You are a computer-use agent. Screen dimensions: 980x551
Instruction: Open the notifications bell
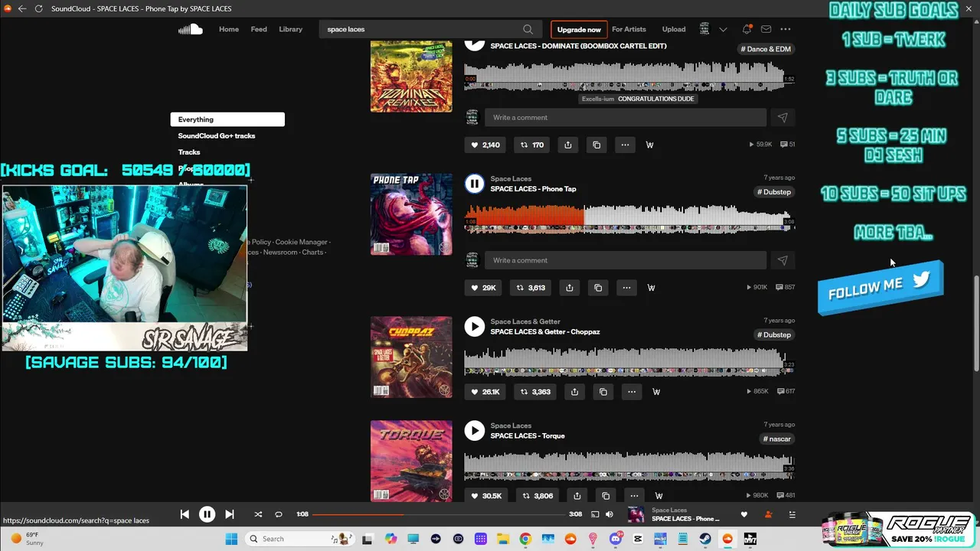[746, 29]
